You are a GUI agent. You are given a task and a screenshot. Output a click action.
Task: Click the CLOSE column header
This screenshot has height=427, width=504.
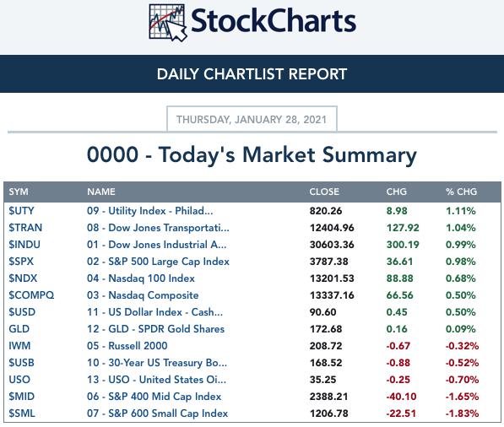[324, 192]
